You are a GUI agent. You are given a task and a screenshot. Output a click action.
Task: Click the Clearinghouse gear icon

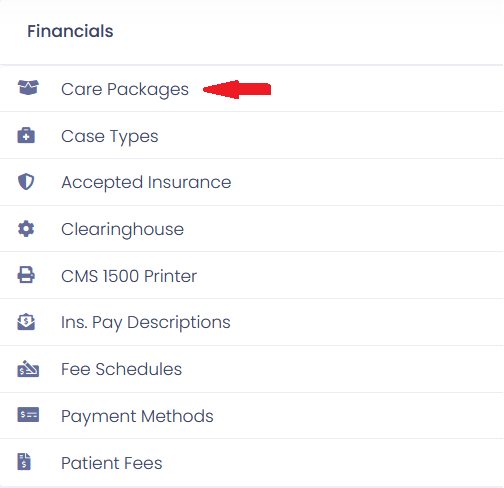click(x=26, y=229)
